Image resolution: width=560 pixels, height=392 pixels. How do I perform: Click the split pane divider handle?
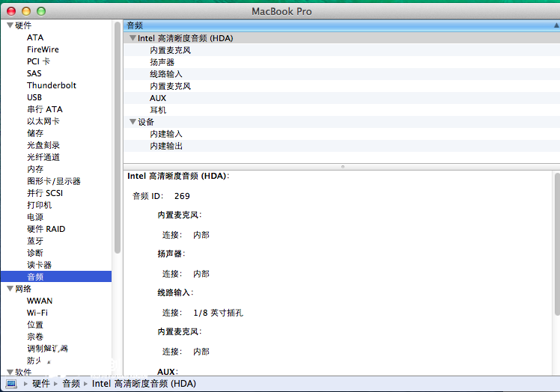click(x=342, y=167)
